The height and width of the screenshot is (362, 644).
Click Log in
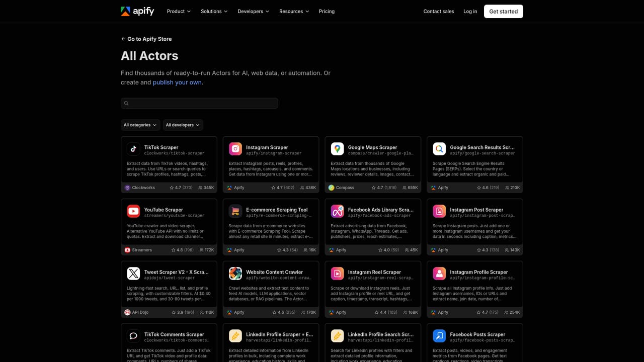pyautogui.click(x=470, y=11)
